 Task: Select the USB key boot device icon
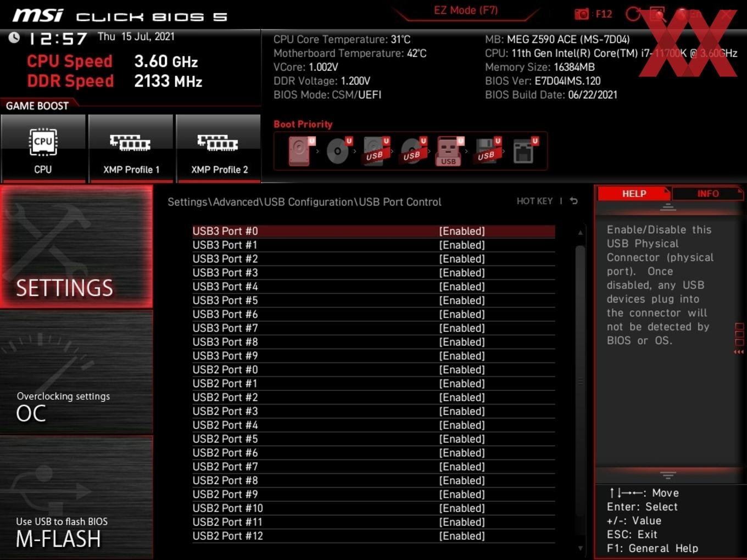coord(450,151)
